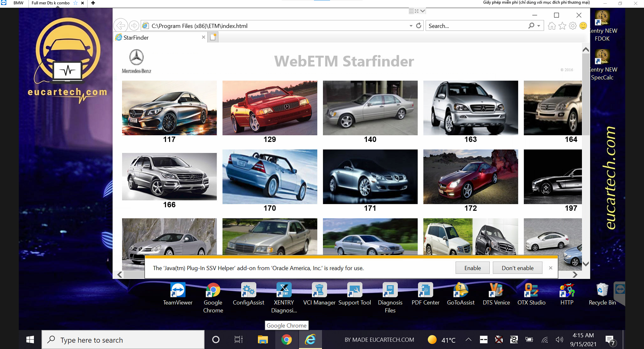
Task: Open HTTP desktop shortcut
Action: (x=567, y=294)
